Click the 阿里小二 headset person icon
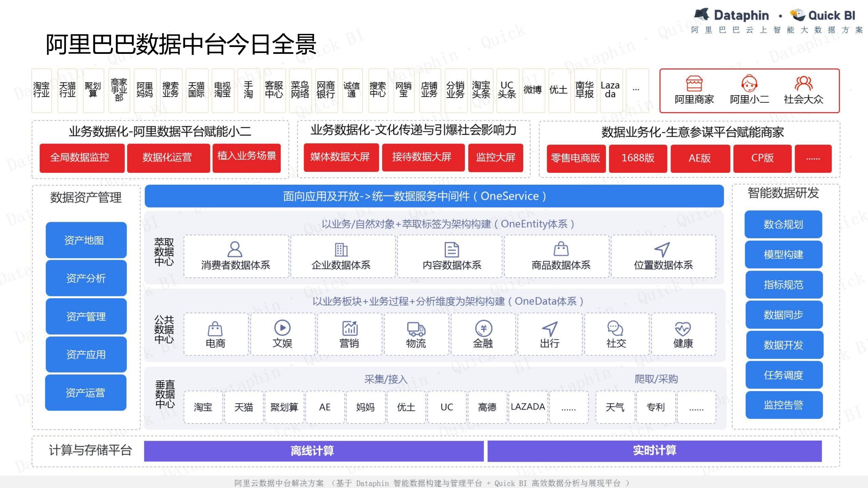Viewport: 868px width, 488px height. [749, 83]
